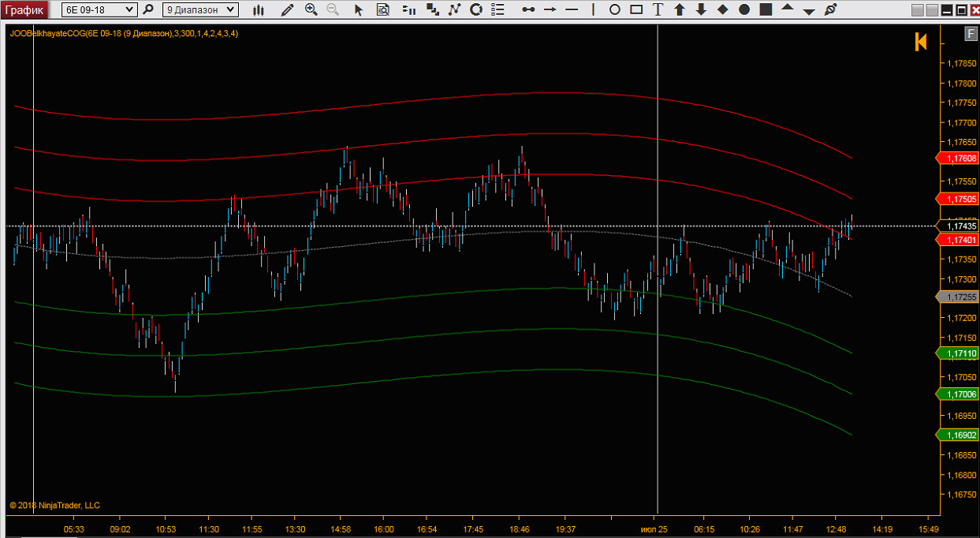Open the indicators icon
This screenshot has height=538, width=980.
click(x=408, y=9)
